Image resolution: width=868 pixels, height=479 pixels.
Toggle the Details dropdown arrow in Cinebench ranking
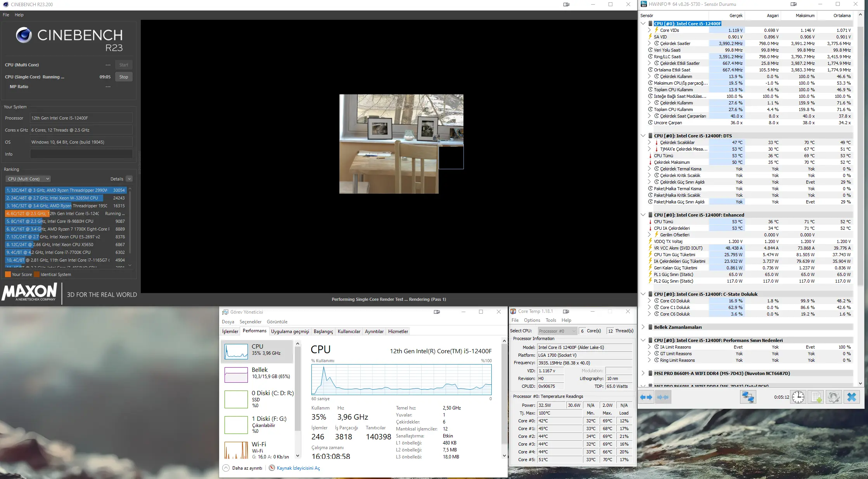point(130,179)
